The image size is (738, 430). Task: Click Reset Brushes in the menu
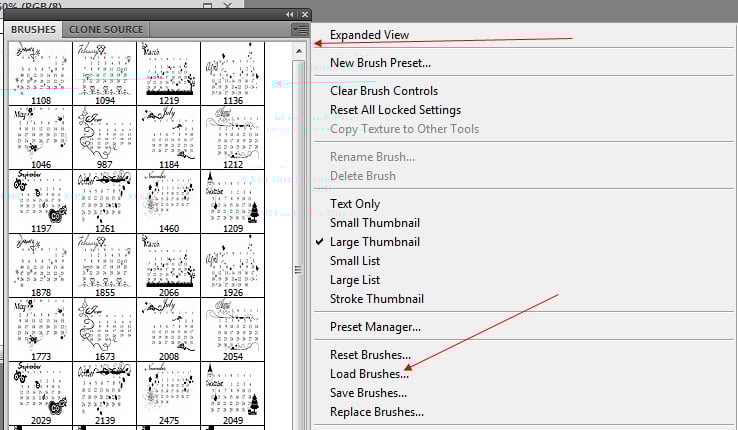pos(370,355)
